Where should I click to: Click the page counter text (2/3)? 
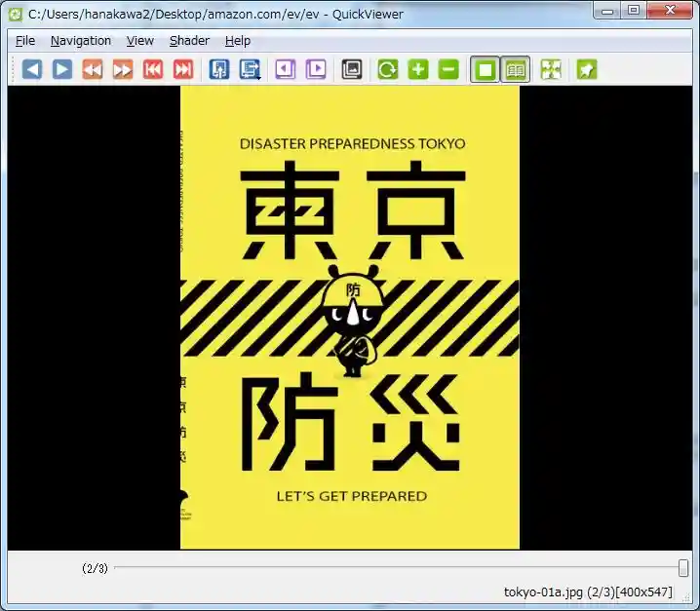pos(95,568)
